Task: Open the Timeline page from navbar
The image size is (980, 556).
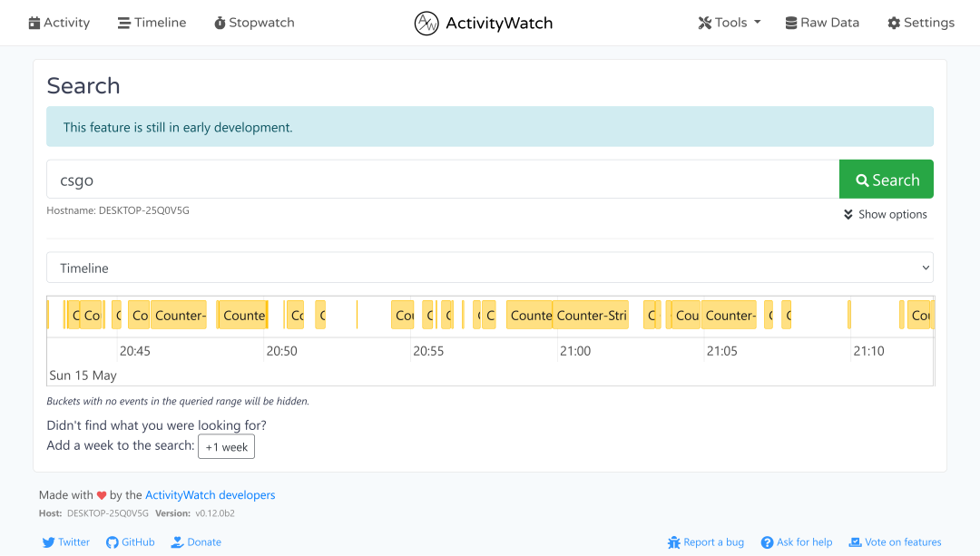Action: 152,23
